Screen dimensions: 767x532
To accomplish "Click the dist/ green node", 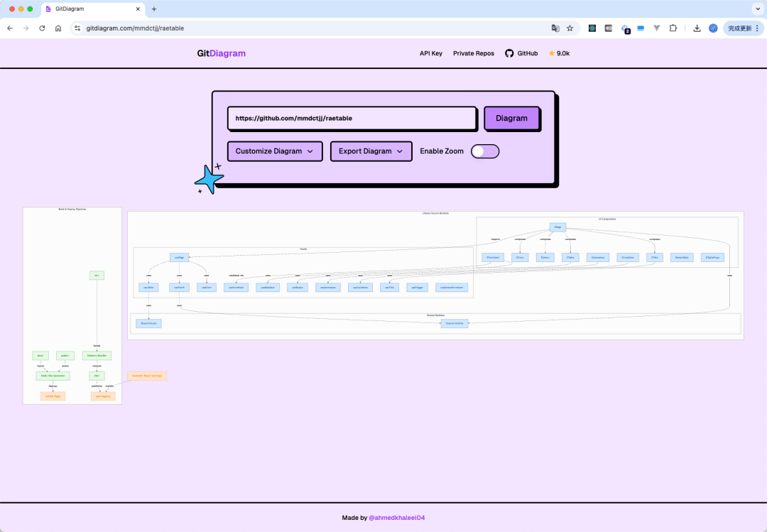I will click(97, 376).
